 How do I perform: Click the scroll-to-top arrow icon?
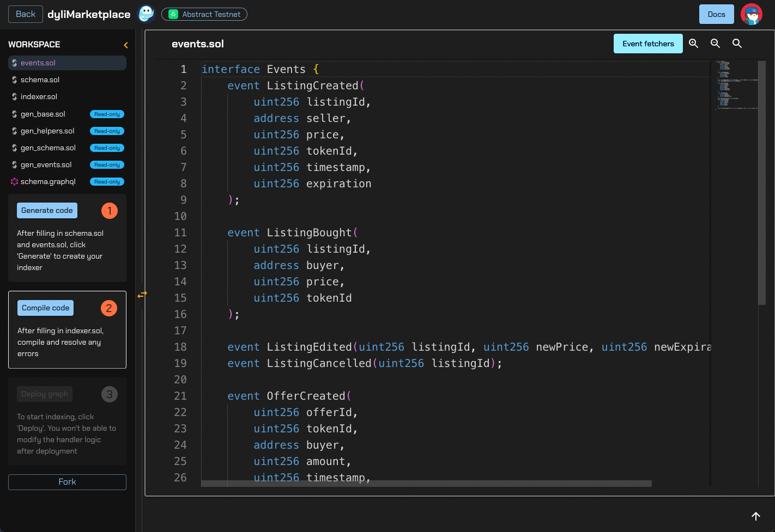pos(756,516)
